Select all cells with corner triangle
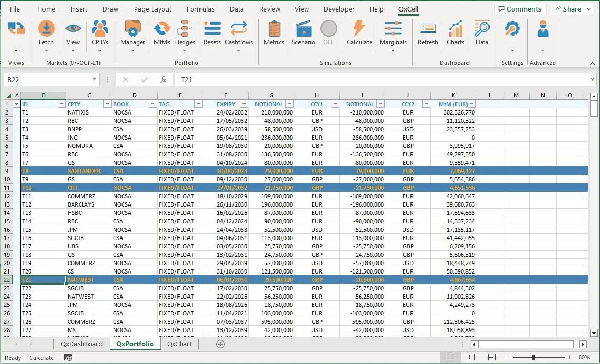This screenshot has height=364, width=600. pos(8,95)
